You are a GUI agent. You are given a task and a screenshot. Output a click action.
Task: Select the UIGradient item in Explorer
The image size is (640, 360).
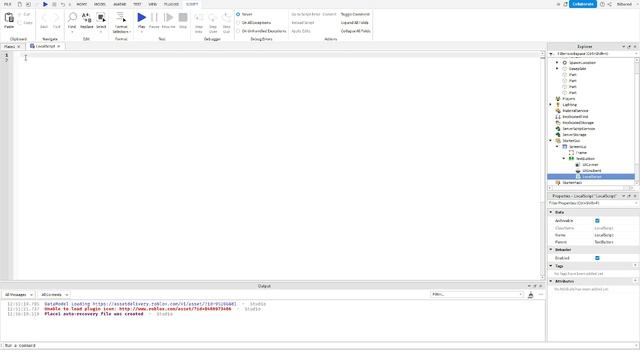click(x=591, y=171)
